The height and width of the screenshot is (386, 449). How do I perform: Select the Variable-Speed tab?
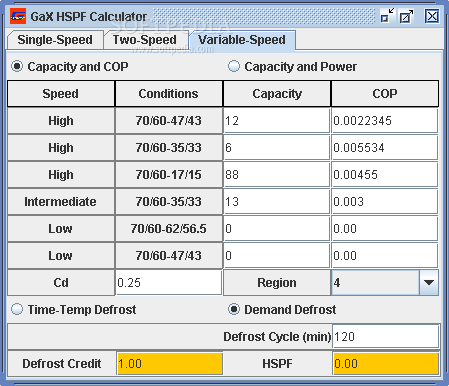point(242,40)
